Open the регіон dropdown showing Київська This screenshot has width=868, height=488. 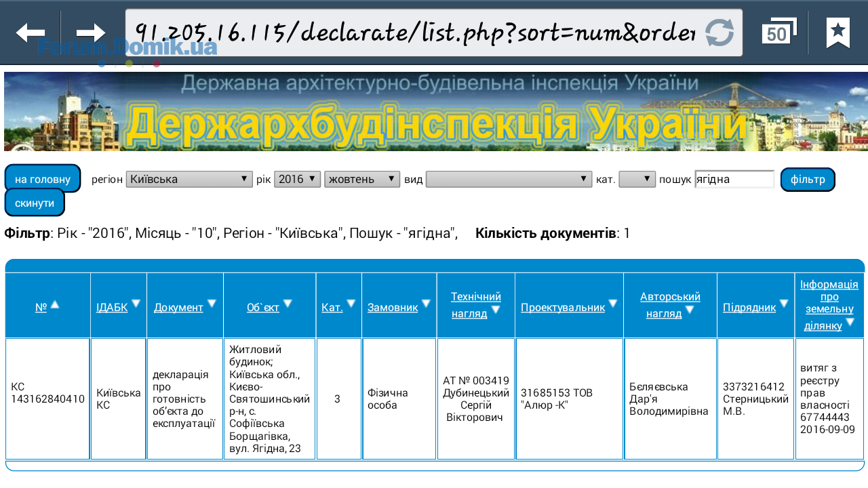[x=190, y=179]
